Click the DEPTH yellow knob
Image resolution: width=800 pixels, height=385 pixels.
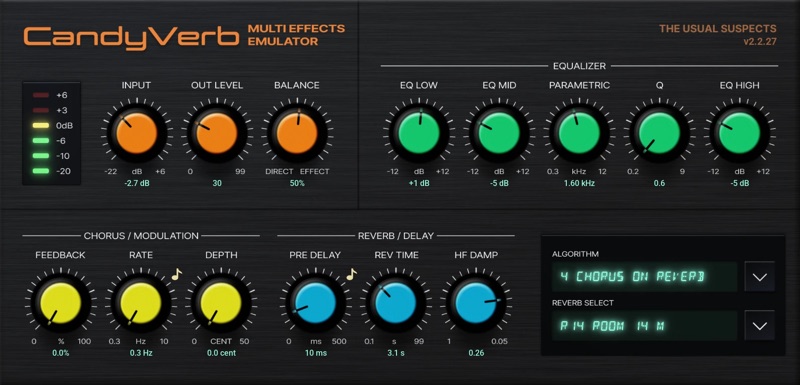coord(221,303)
